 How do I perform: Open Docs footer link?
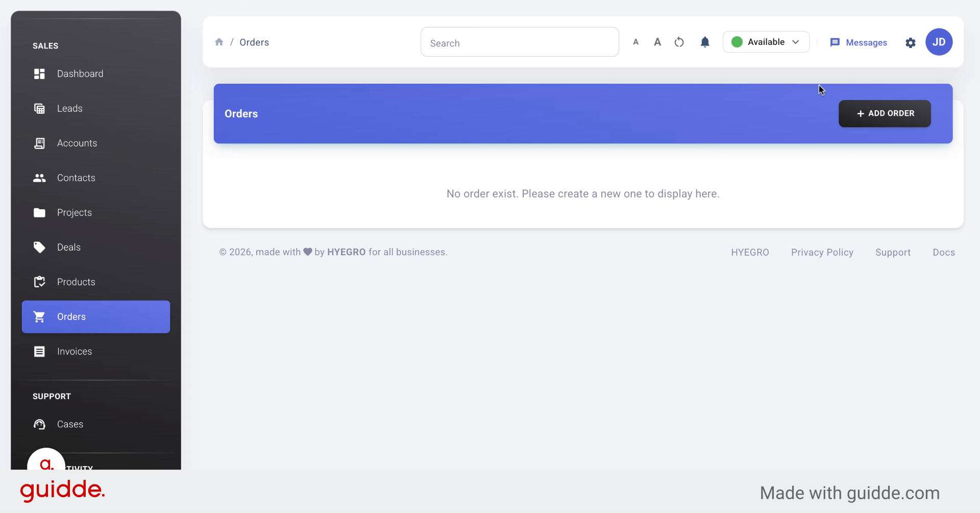pos(944,253)
